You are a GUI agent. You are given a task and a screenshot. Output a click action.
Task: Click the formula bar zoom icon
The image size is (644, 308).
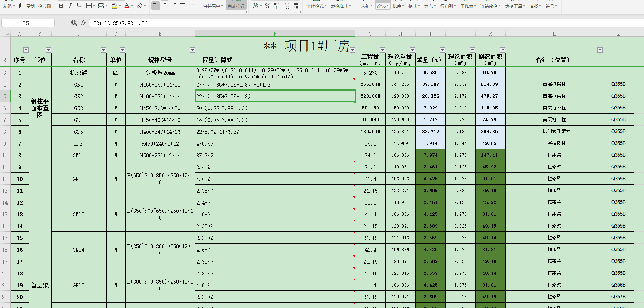[74, 23]
